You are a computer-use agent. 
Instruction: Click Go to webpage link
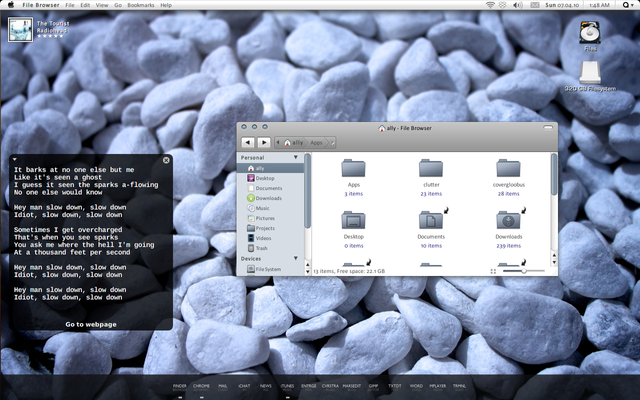point(91,324)
